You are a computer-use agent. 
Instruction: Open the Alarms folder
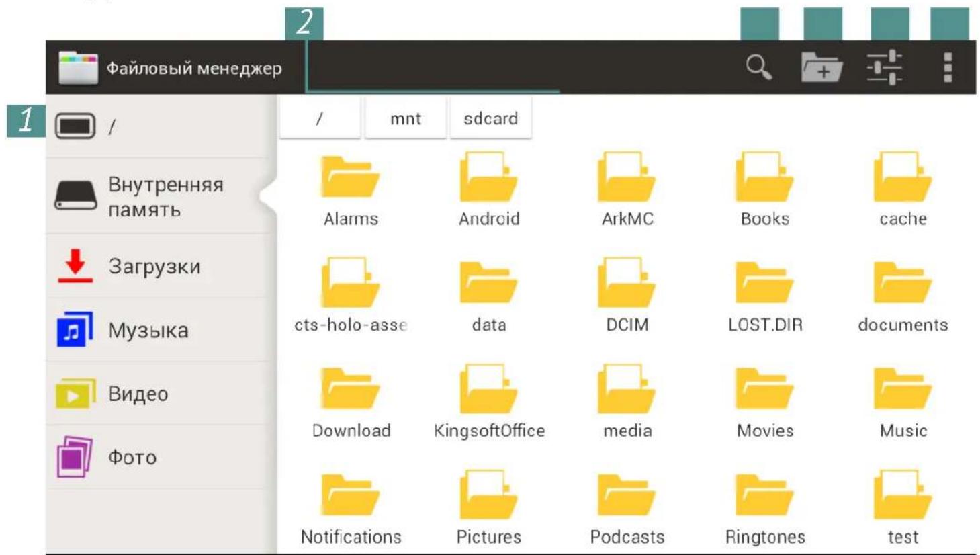pos(351,191)
